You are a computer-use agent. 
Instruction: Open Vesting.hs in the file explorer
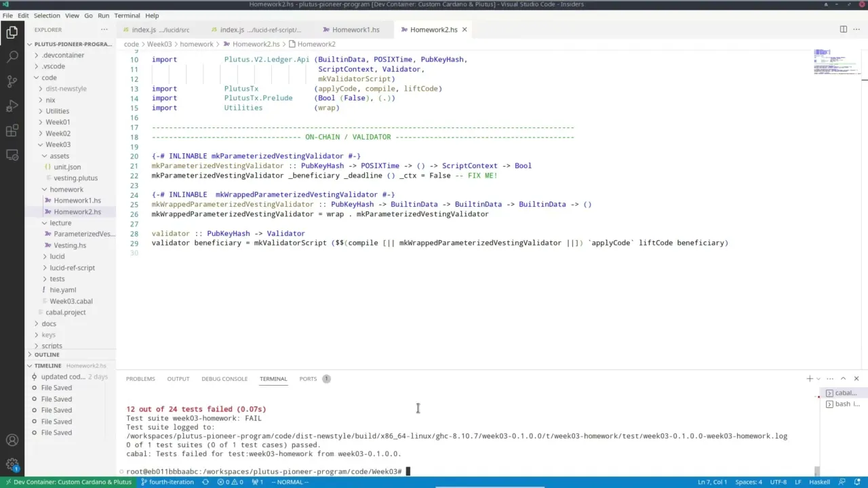[70, 245]
